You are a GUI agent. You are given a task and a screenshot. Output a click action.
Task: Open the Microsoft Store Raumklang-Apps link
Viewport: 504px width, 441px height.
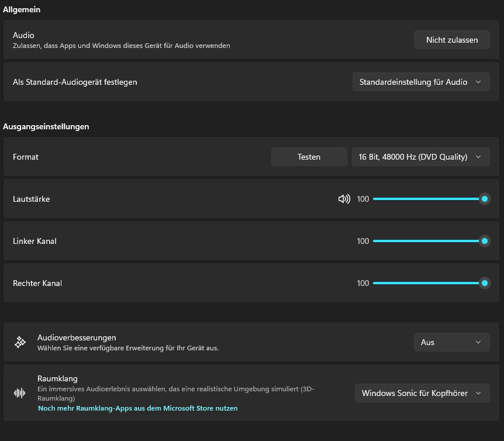pyautogui.click(x=138, y=408)
